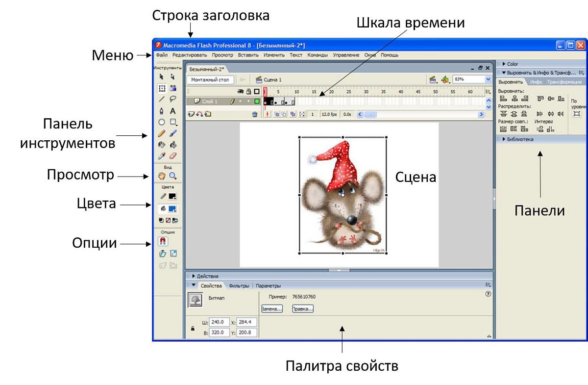The height and width of the screenshot is (385, 588).
Task: Select the Brush tool
Action: pos(172,133)
